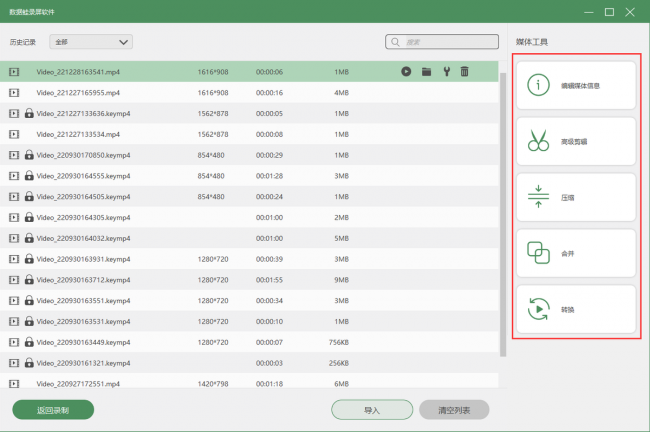Select the file name Video_221227133636.keymp4
The image size is (650, 432).
click(x=83, y=114)
